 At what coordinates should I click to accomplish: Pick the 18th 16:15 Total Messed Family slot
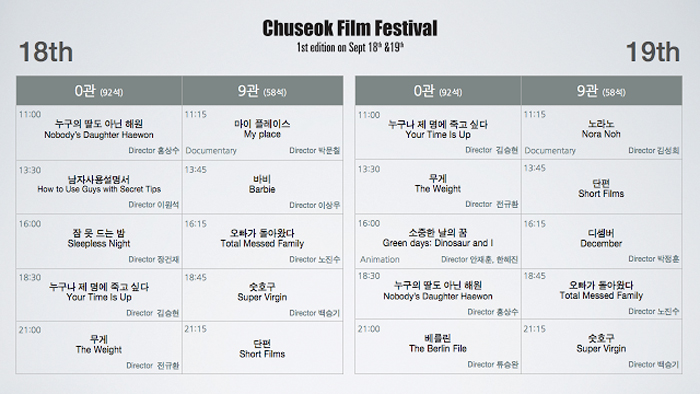click(x=262, y=241)
